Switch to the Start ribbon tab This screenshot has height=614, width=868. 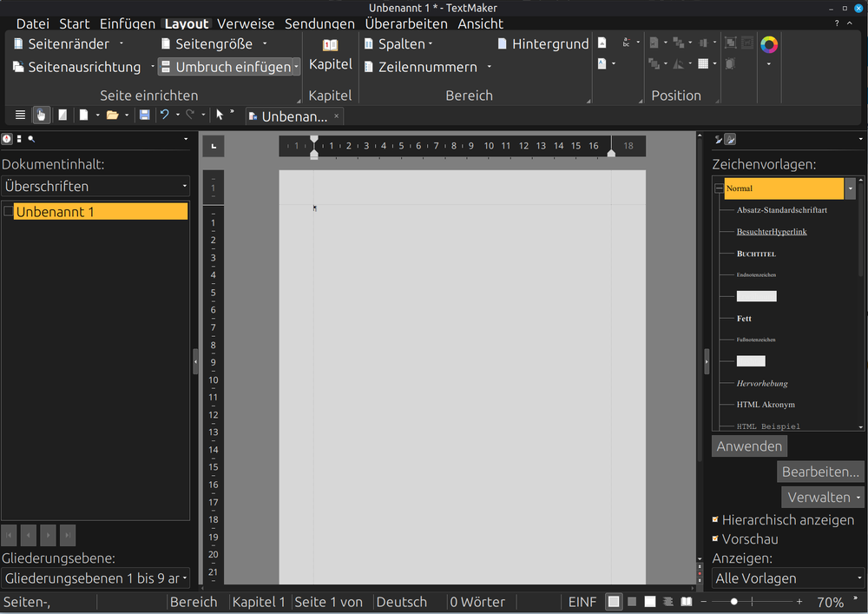pyautogui.click(x=74, y=23)
